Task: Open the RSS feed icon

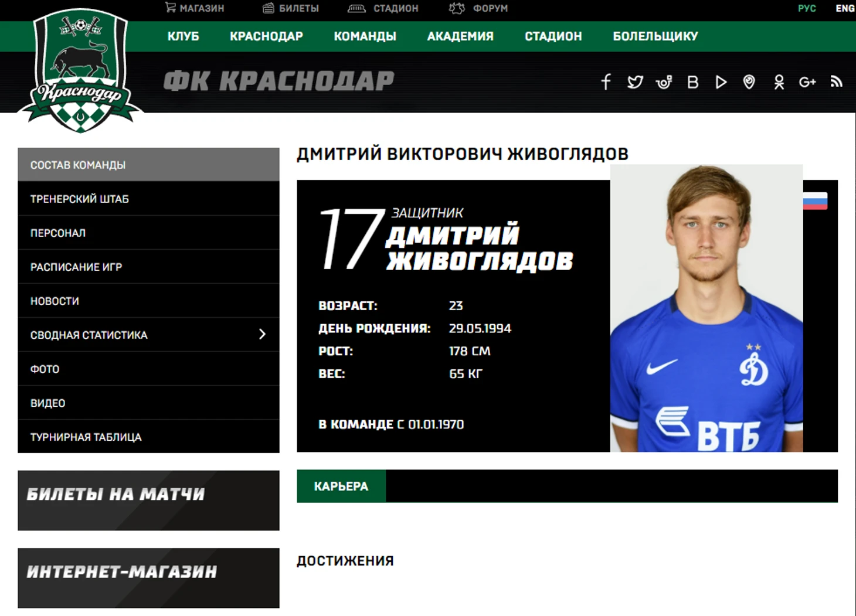Action: pyautogui.click(x=837, y=81)
